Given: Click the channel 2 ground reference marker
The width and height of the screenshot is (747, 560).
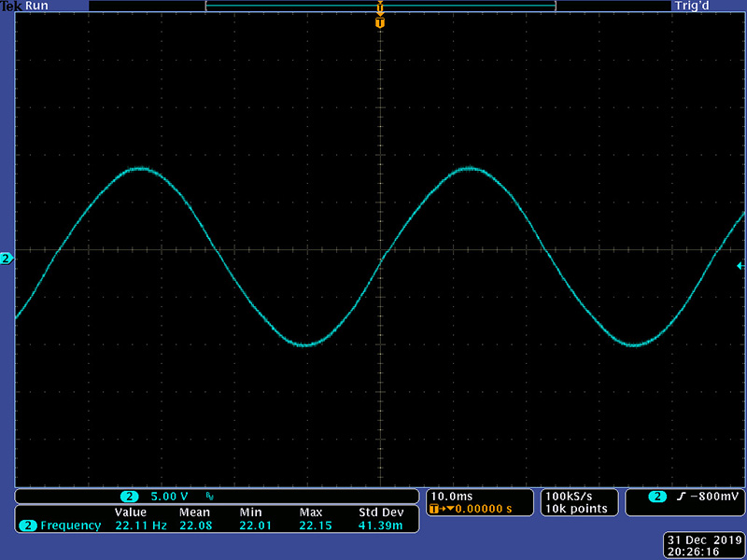Looking at the screenshot, I should pos(7,259).
